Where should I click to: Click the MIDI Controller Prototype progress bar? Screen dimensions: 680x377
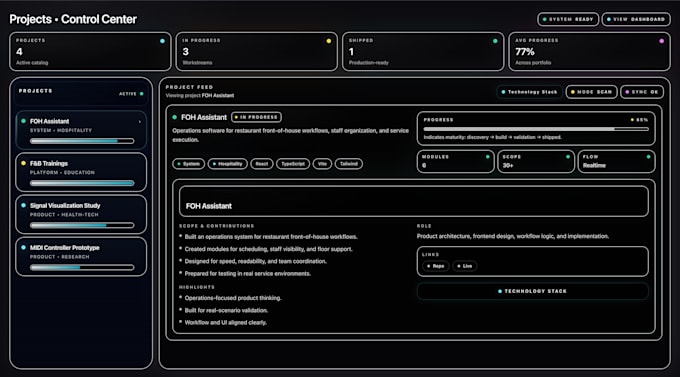click(82, 267)
